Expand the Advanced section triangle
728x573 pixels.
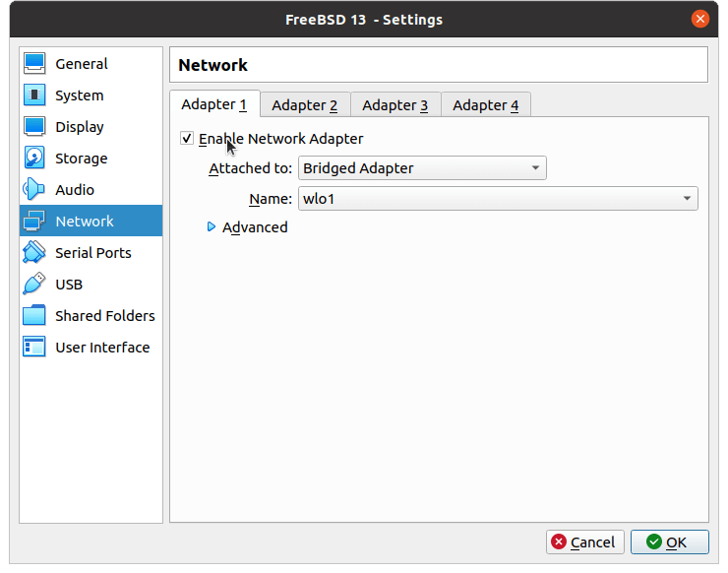[x=212, y=226]
